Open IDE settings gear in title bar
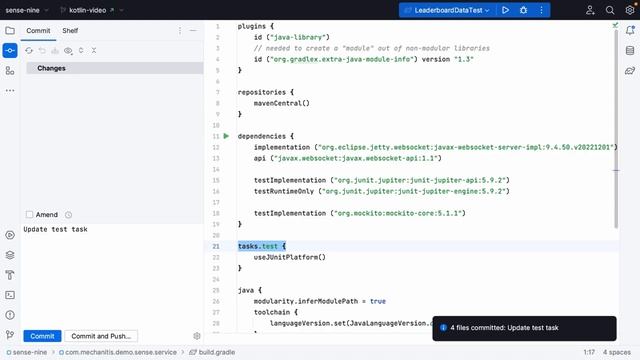The image size is (640, 360). pos(630,10)
